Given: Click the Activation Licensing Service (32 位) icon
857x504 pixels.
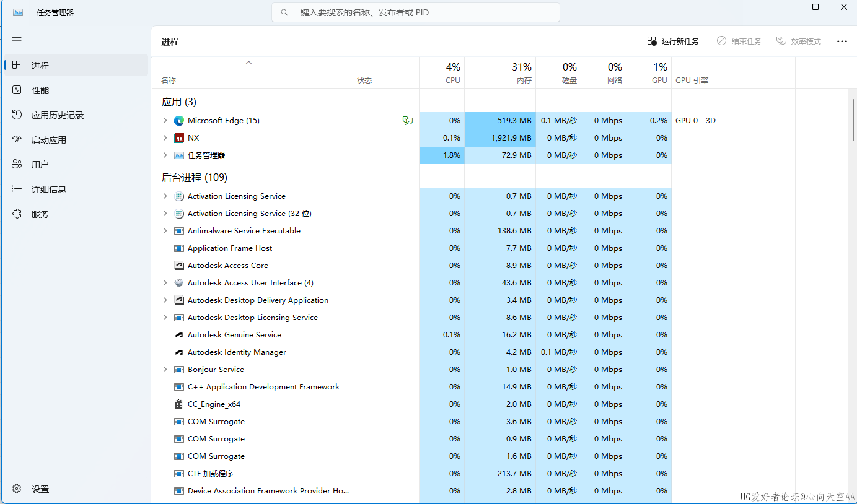Looking at the screenshot, I should 179,214.
